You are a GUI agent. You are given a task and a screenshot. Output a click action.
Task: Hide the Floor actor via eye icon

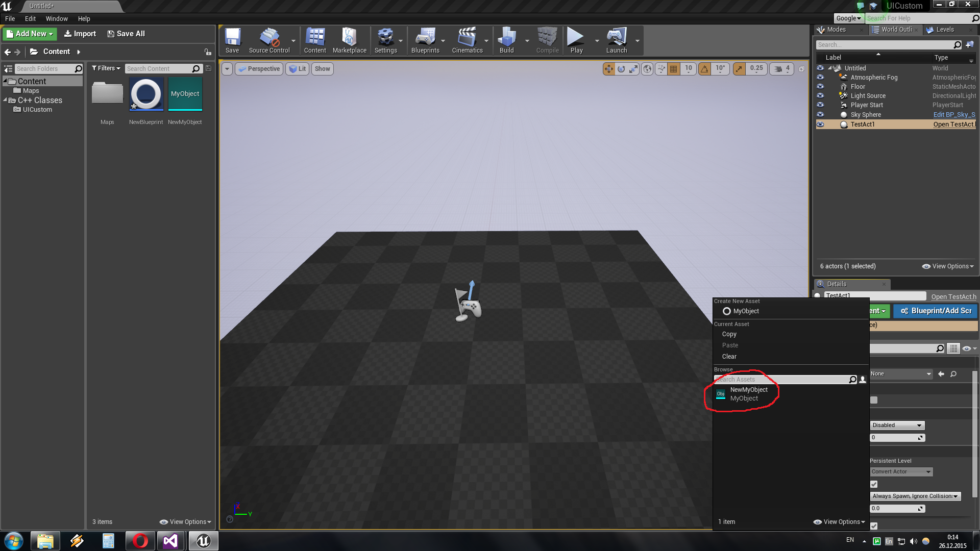pos(820,87)
